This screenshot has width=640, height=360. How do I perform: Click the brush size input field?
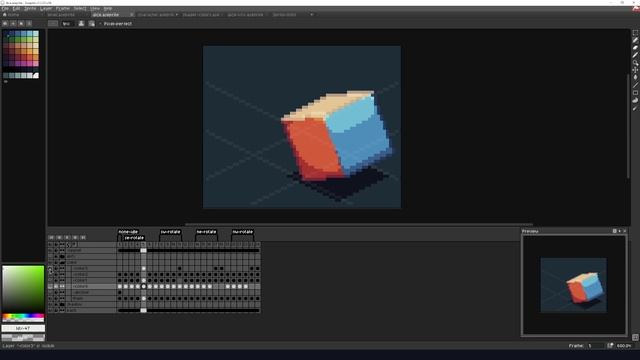coord(67,24)
